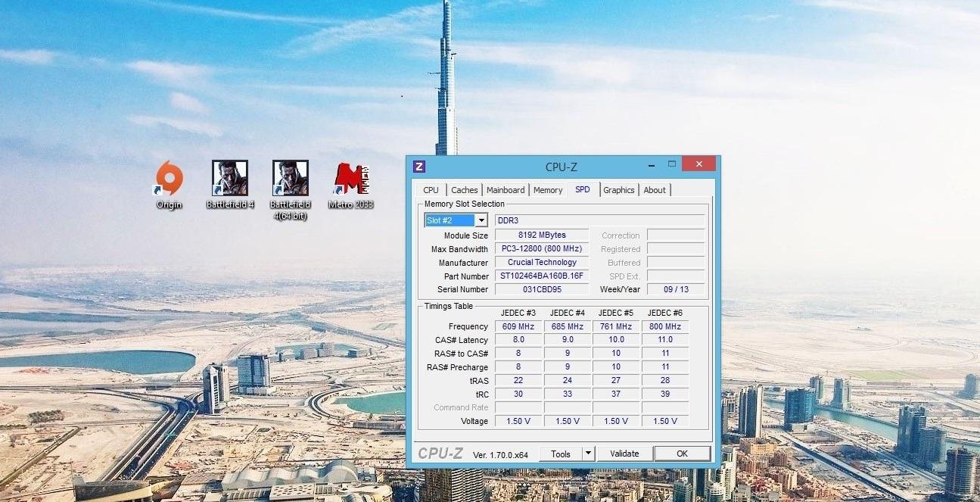Click the CAS# Latency 8.0 cell
This screenshot has width=980, height=502.
coord(518,341)
